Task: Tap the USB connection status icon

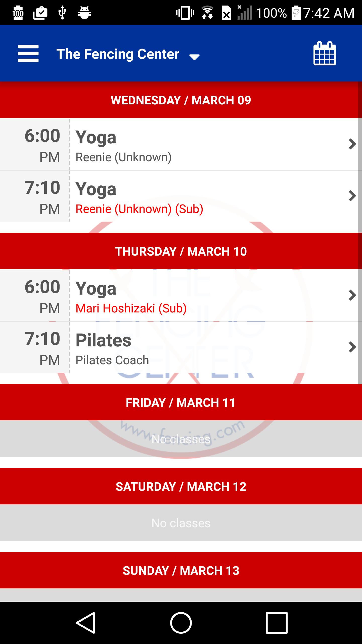Action: (62, 13)
